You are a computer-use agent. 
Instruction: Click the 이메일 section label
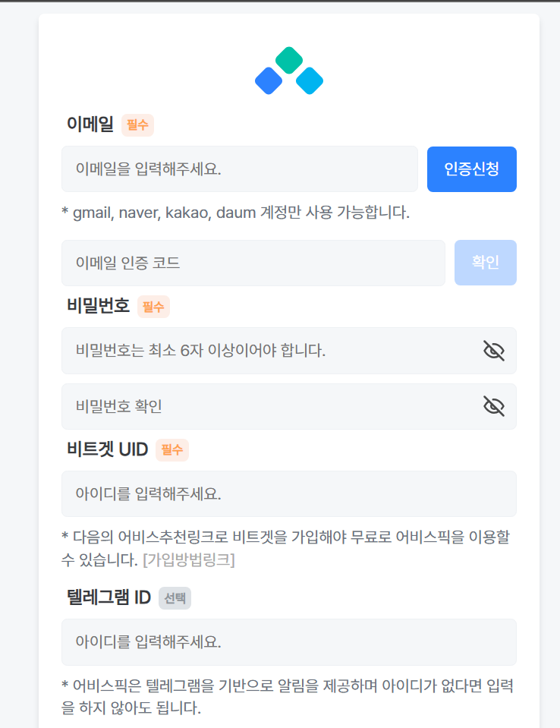coord(90,124)
